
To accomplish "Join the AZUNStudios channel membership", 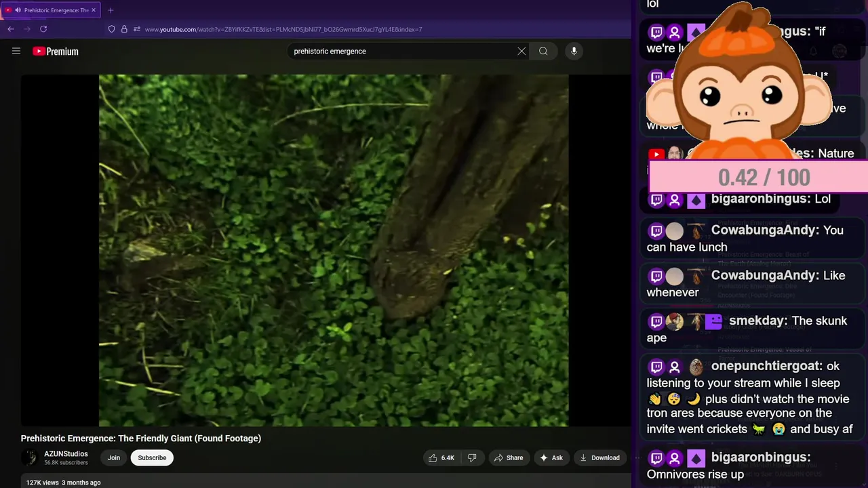I will point(114,457).
